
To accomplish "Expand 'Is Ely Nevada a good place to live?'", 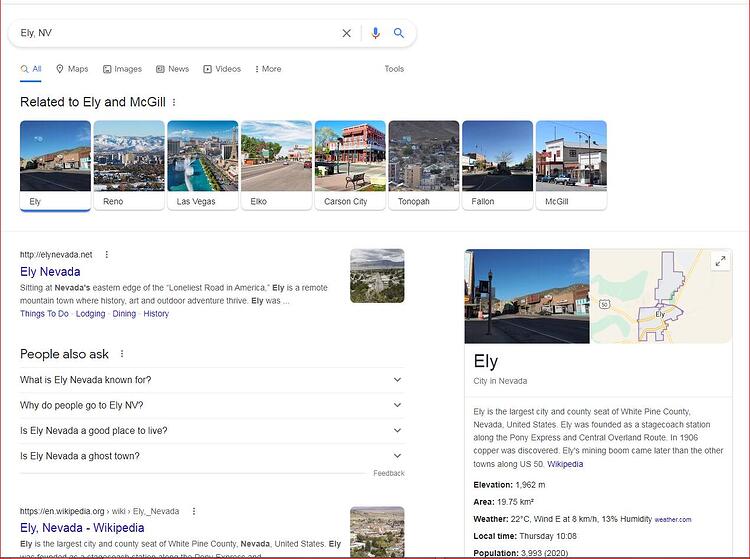I will pyautogui.click(x=212, y=431).
